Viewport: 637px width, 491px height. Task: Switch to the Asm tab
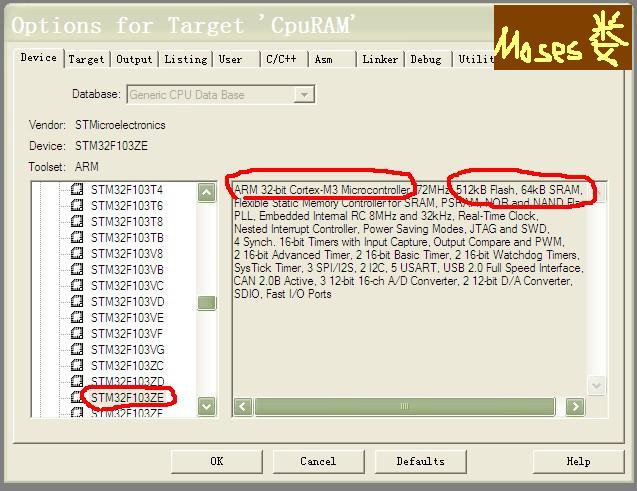point(332,60)
